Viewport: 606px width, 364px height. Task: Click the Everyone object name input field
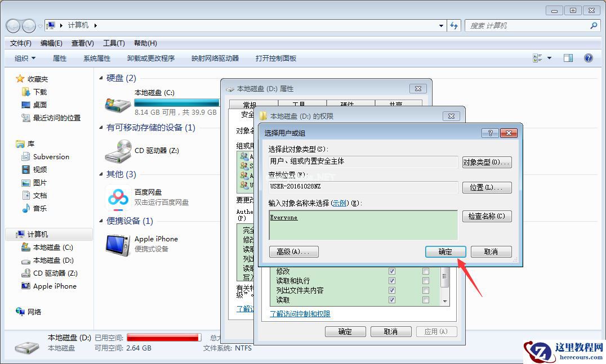tap(363, 224)
